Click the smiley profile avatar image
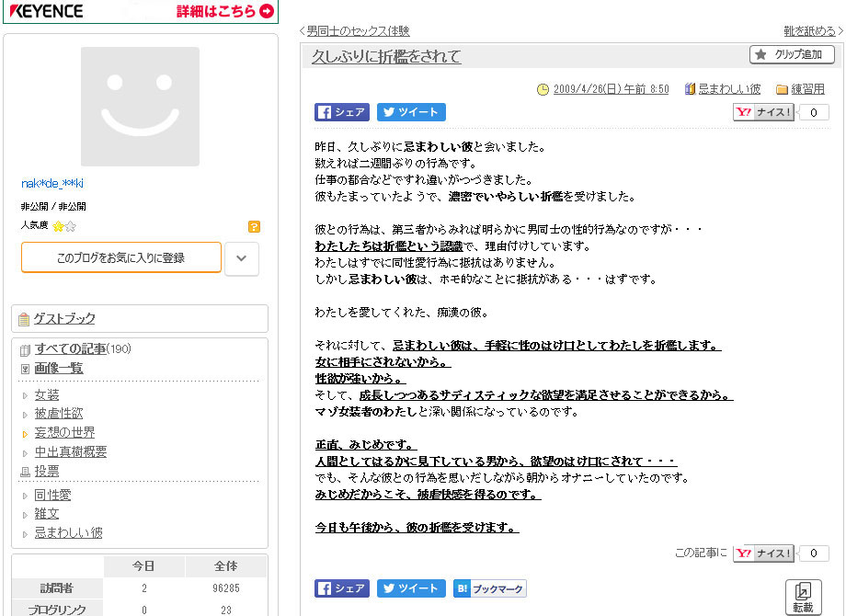The image size is (846, 616). [x=140, y=106]
